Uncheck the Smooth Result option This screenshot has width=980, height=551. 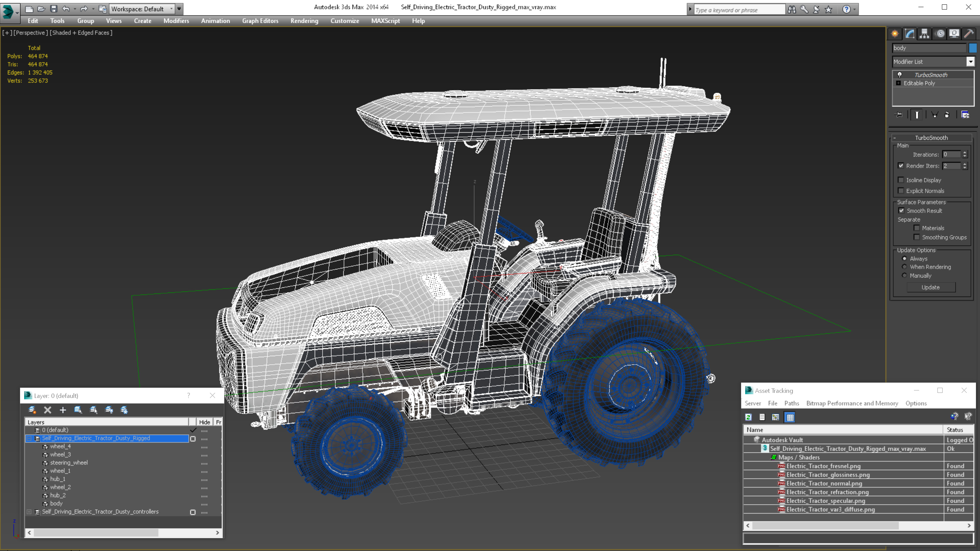[901, 211]
